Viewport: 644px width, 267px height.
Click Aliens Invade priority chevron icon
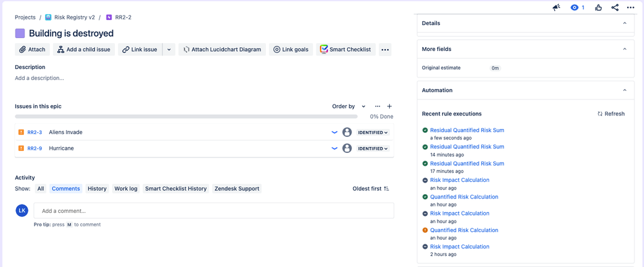pyautogui.click(x=334, y=132)
